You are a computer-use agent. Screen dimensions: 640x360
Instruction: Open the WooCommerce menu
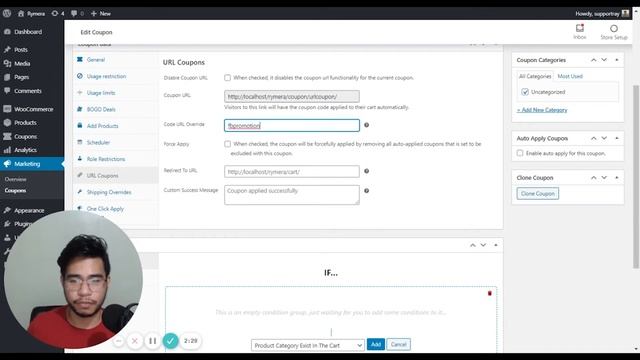point(33,109)
